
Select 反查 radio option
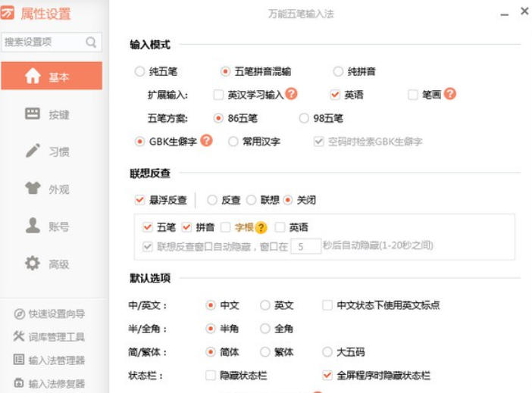(212, 200)
